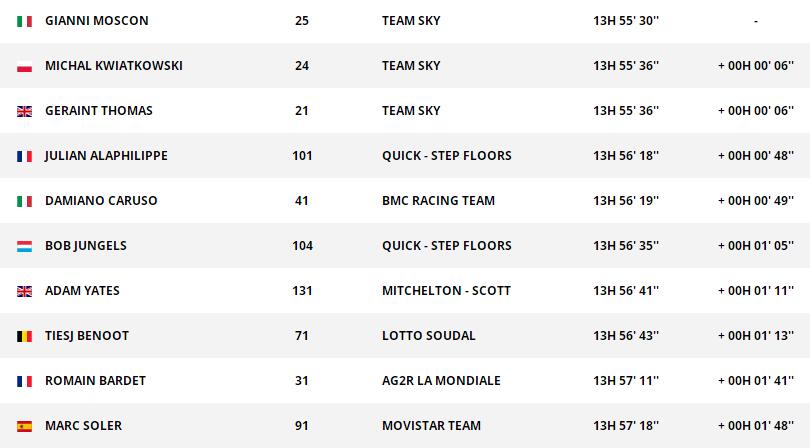Click the Lotto Soudal team name
This screenshot has width=810, height=448.
pyautogui.click(x=428, y=336)
